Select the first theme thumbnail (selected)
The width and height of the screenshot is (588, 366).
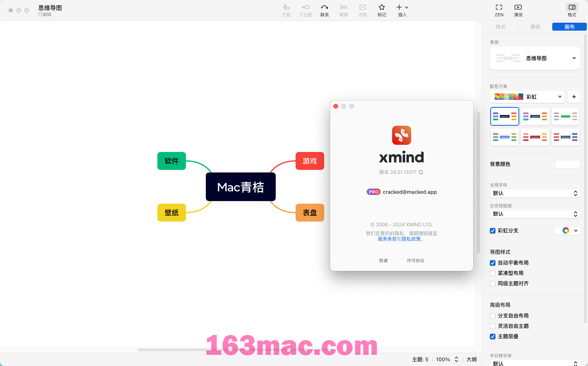pos(505,116)
